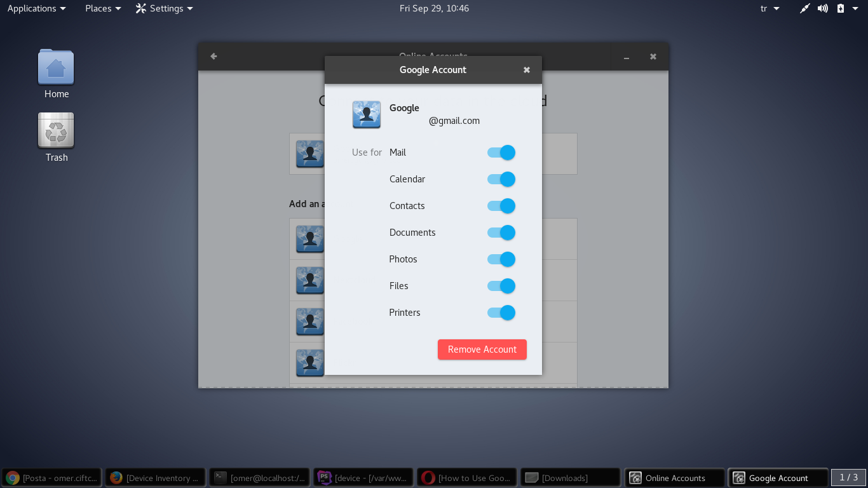868x488 pixels.
Task: Open the date and time menu
Action: (x=434, y=8)
